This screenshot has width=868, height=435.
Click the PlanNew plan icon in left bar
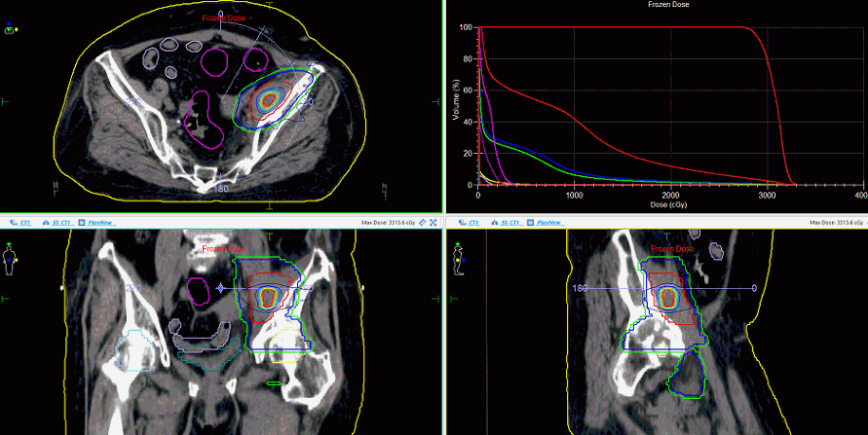pyautogui.click(x=83, y=223)
